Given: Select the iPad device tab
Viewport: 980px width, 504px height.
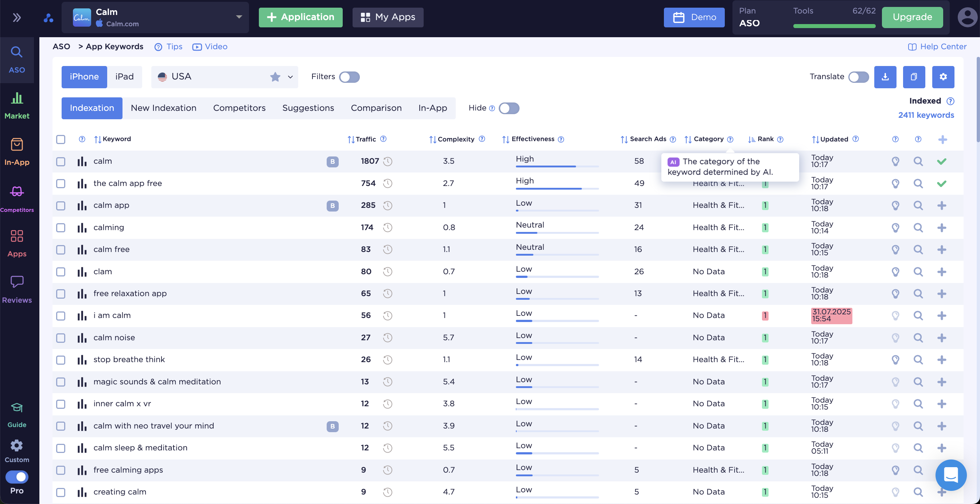Looking at the screenshot, I should [124, 77].
